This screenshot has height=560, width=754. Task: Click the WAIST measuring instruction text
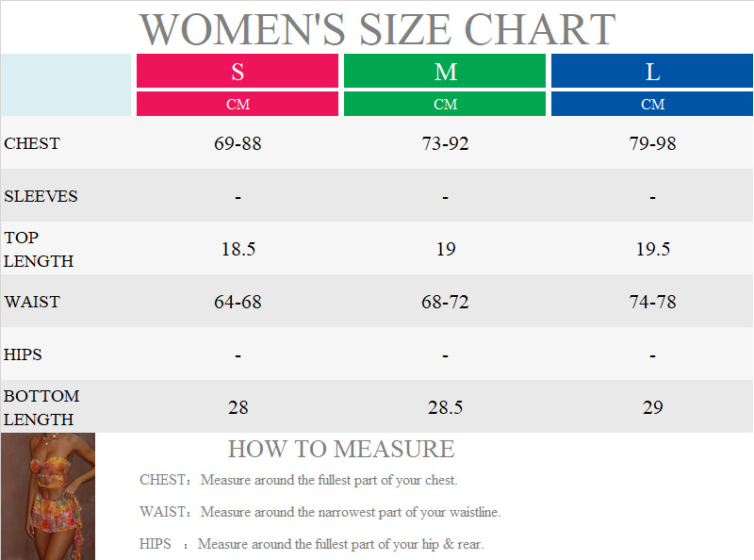320,512
